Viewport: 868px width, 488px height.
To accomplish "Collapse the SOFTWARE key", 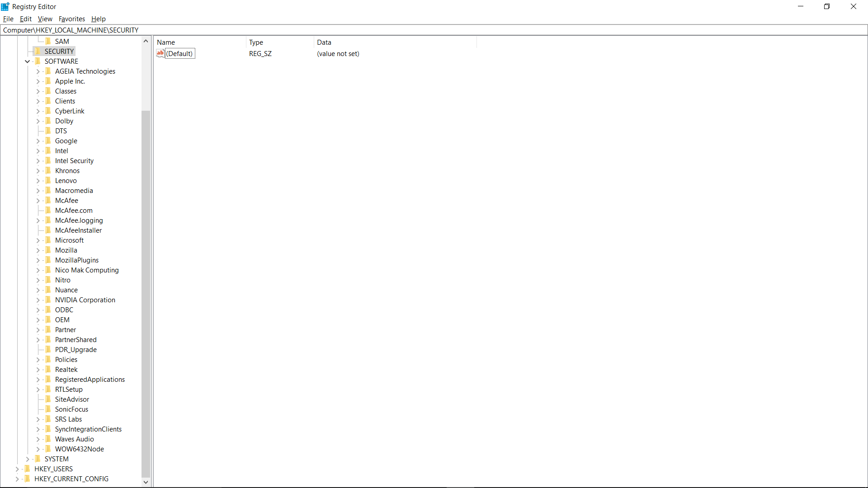I will pyautogui.click(x=28, y=61).
